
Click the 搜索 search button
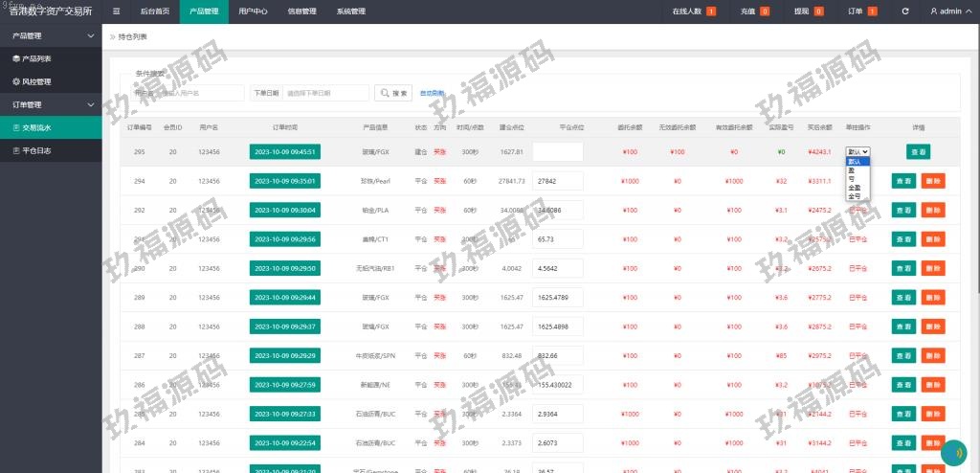pos(393,93)
